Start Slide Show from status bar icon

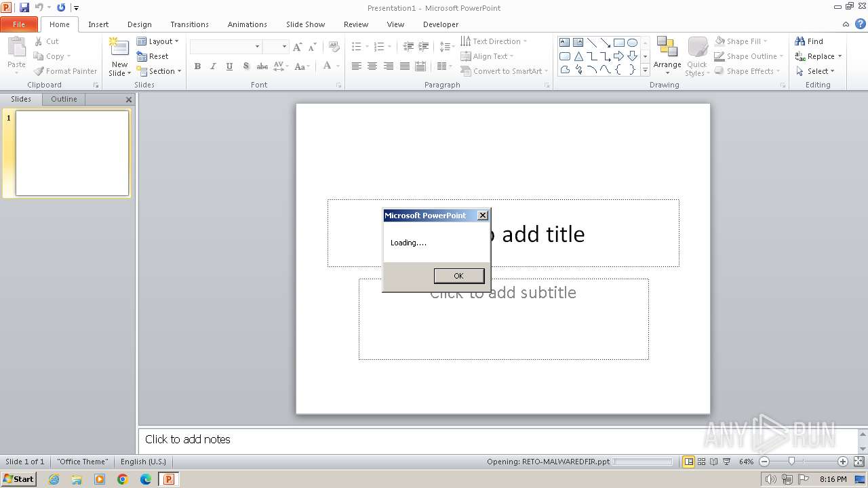726,462
